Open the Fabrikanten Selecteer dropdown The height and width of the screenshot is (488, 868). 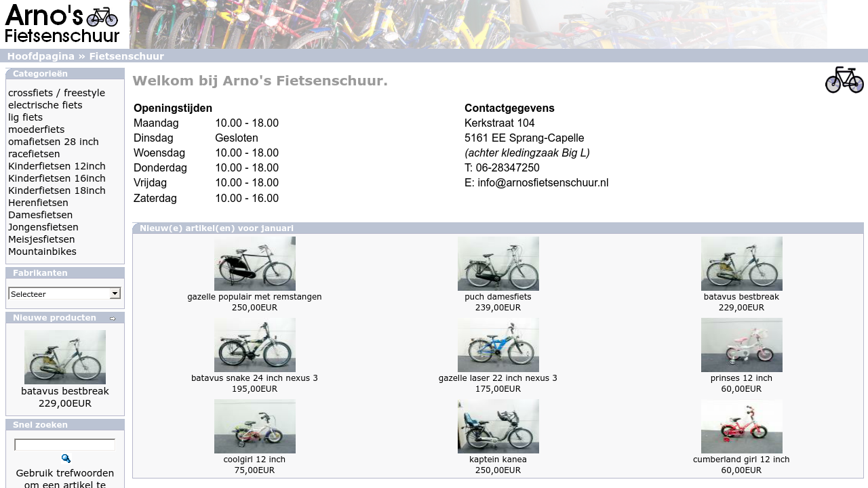[x=64, y=293]
